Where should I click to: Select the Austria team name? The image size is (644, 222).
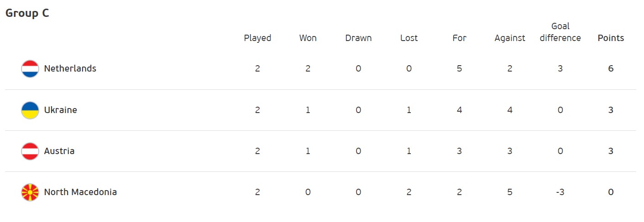tap(59, 151)
